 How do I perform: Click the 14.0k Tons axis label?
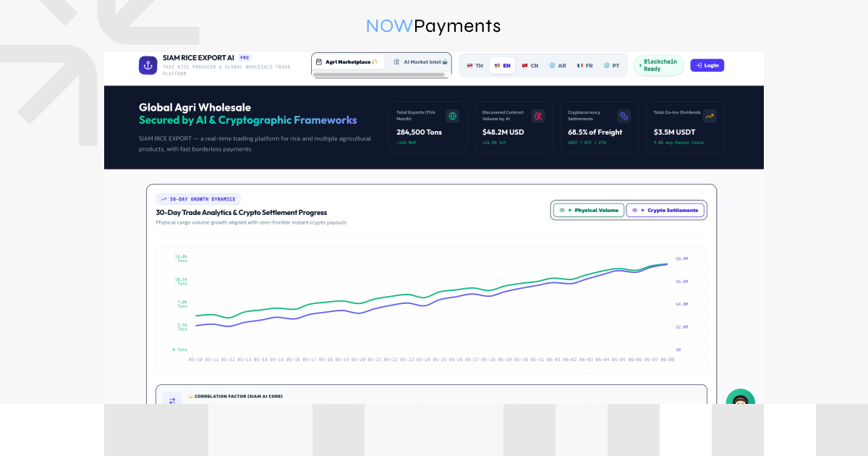[181, 258]
